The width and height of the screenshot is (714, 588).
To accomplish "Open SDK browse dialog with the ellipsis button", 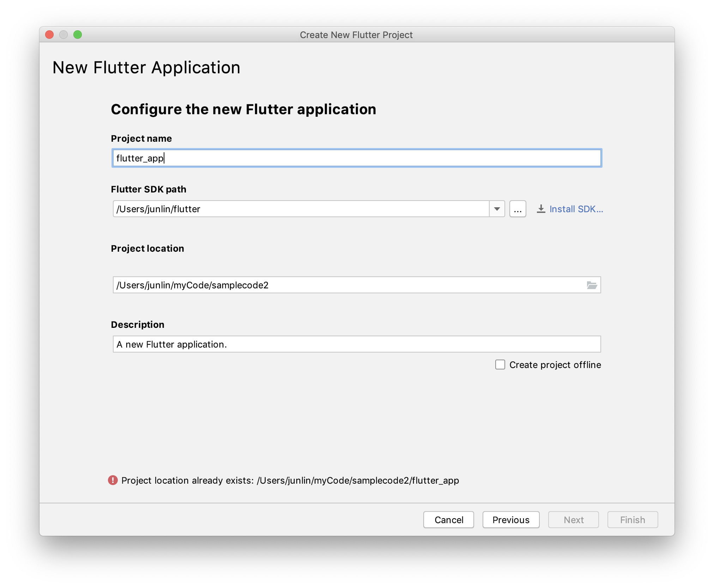I will coord(518,209).
